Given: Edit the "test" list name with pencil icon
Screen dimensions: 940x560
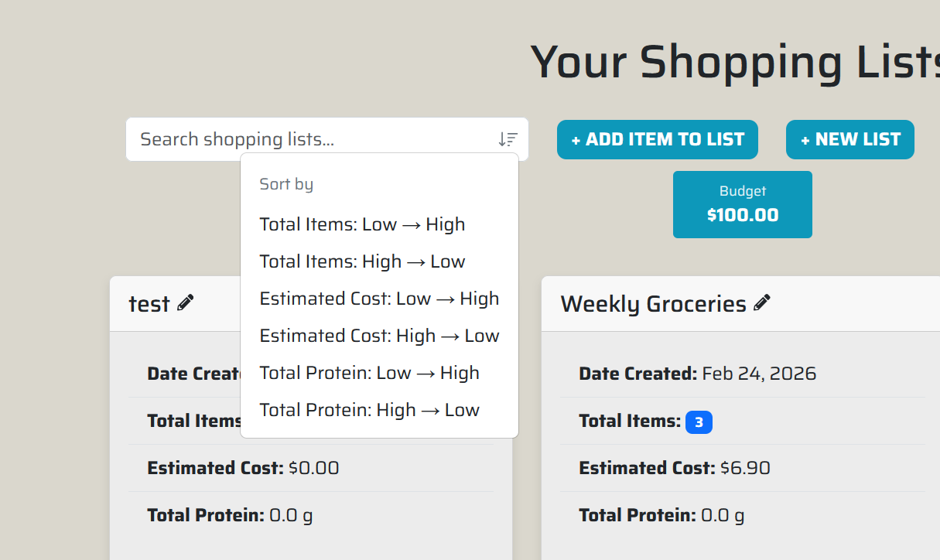Looking at the screenshot, I should coord(187,302).
